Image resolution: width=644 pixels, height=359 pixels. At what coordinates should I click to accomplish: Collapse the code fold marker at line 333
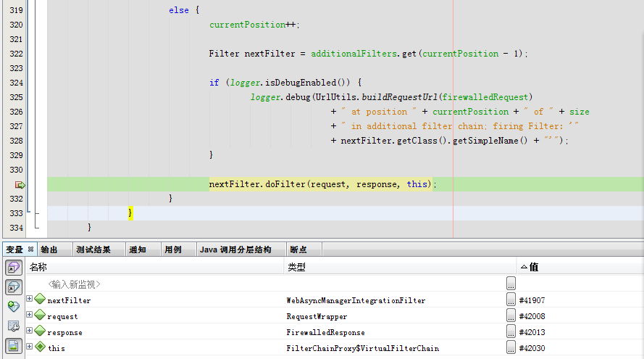click(37, 213)
